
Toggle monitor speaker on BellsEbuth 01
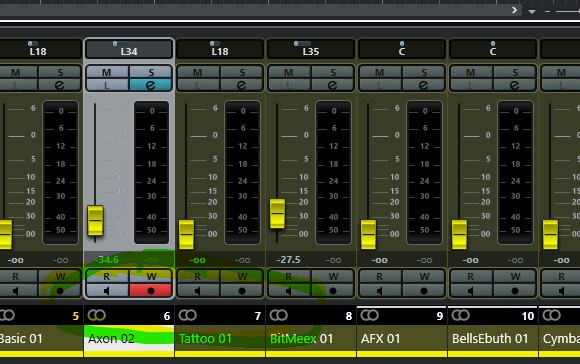[471, 291]
